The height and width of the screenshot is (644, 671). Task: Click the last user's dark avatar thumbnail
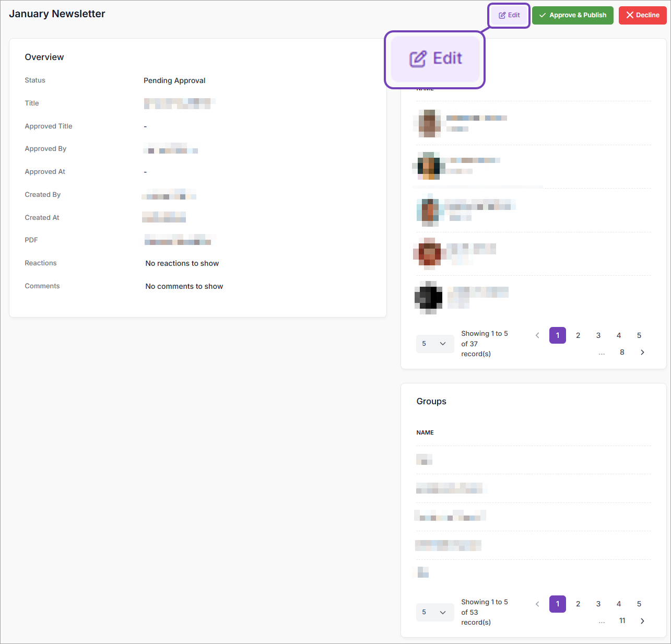click(x=429, y=297)
